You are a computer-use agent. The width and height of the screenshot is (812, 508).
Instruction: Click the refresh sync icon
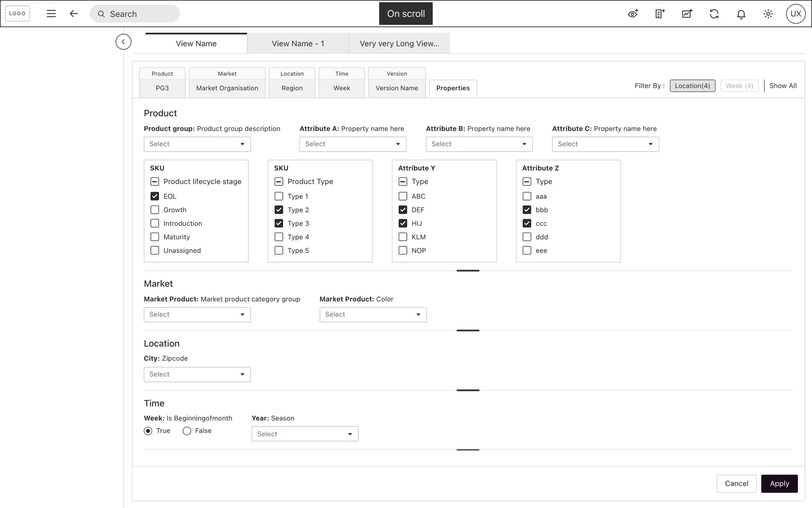tap(714, 14)
